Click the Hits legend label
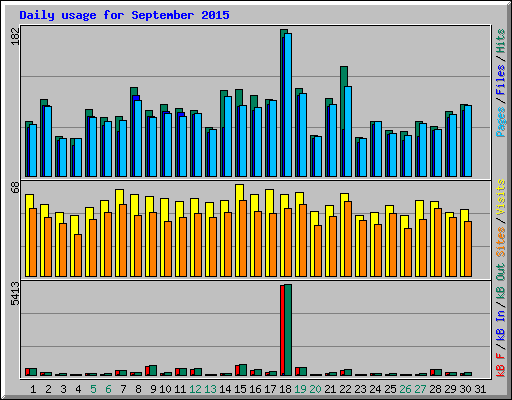This screenshot has height=400, width=512. pos(501,41)
